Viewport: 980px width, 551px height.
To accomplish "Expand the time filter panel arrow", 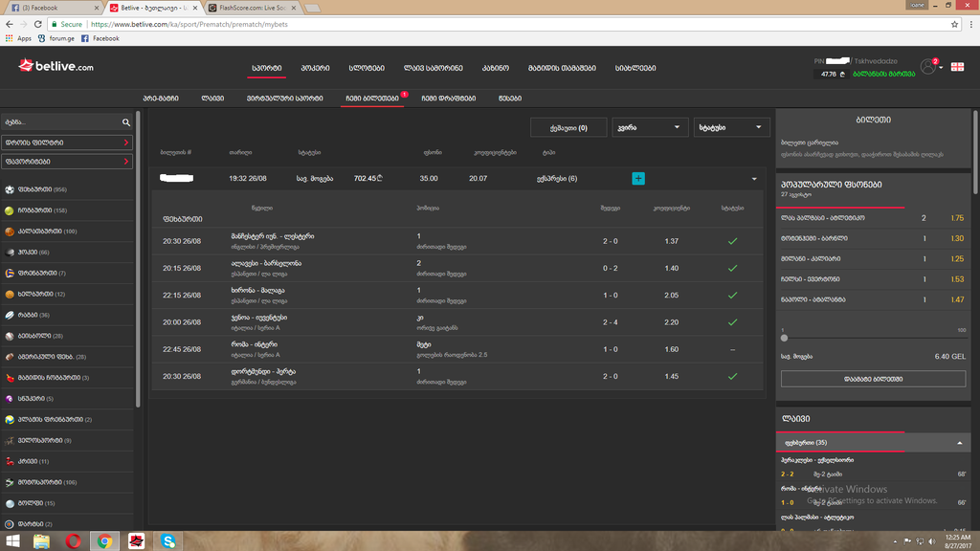I will pyautogui.click(x=126, y=143).
